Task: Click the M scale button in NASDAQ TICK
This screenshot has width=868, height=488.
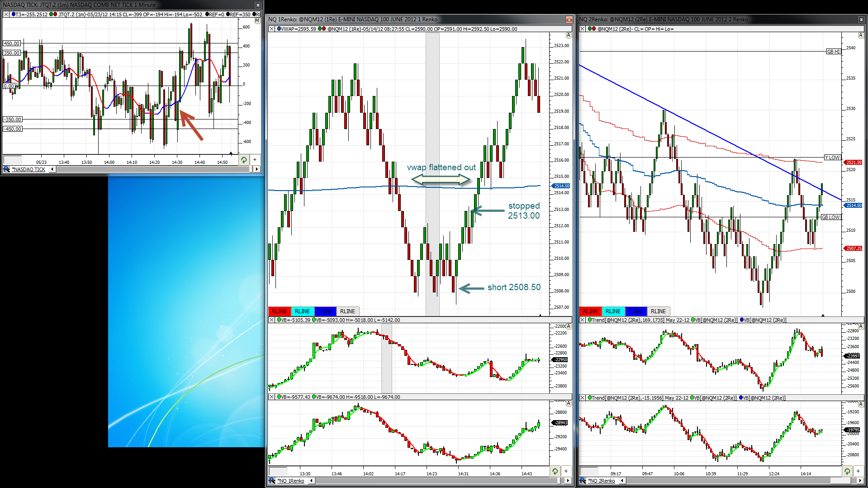Action: coord(257,21)
